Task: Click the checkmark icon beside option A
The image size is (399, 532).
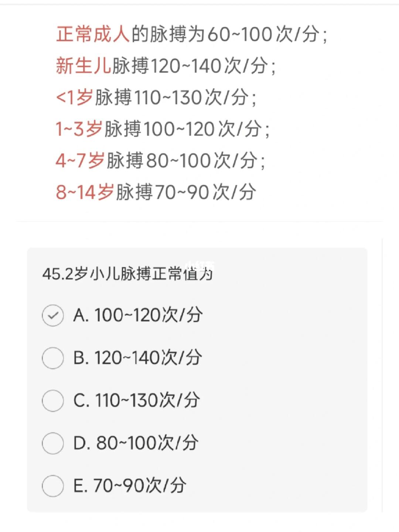Action: 53,316
